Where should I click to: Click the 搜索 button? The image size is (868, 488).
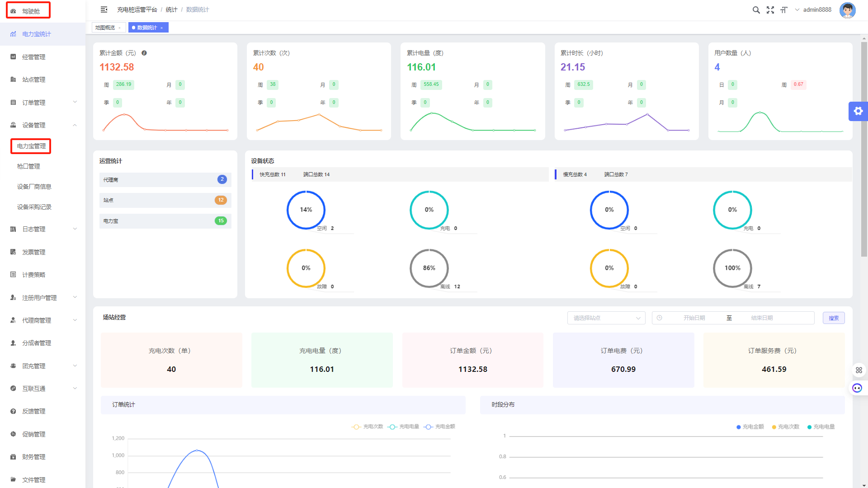point(834,318)
